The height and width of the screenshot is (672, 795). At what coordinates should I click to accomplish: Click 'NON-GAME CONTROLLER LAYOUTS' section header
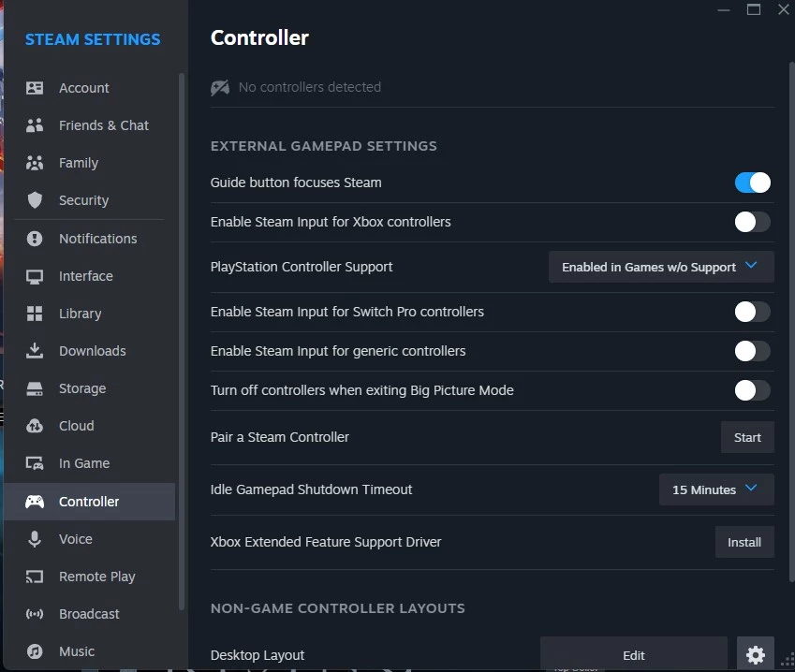pyautogui.click(x=338, y=608)
